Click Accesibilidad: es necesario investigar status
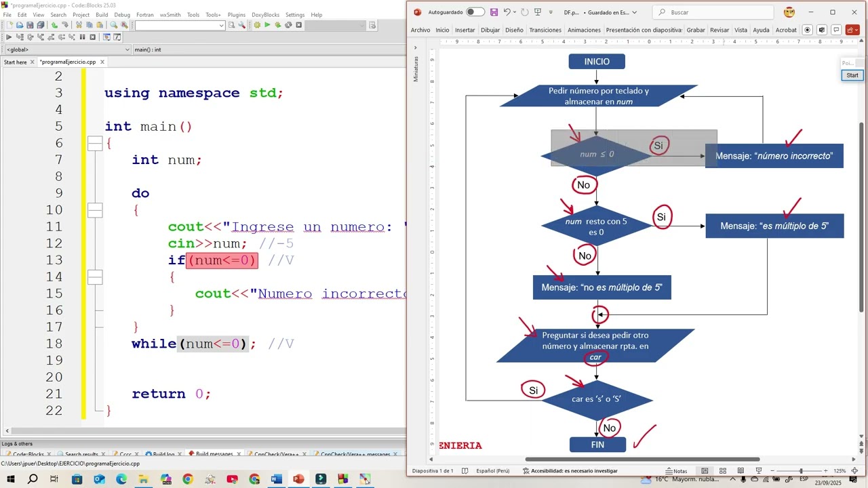Image resolution: width=868 pixels, height=488 pixels. click(x=570, y=471)
